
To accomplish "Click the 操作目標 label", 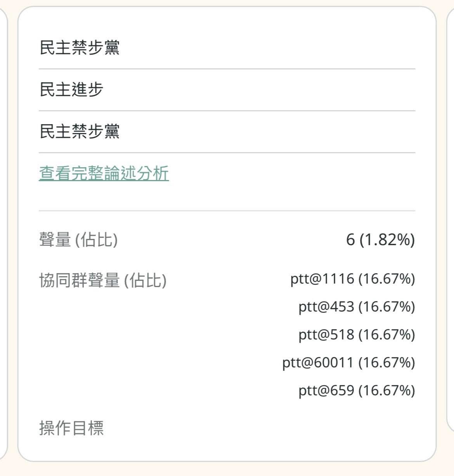I will [71, 428].
